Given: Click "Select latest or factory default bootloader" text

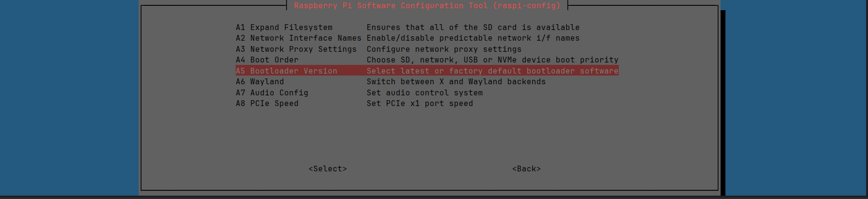Looking at the screenshot, I should (492, 71).
